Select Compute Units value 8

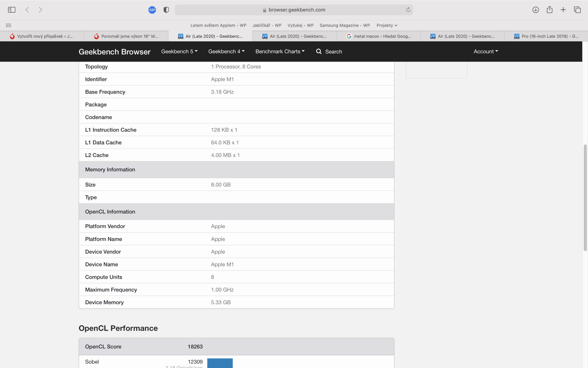[x=212, y=277]
